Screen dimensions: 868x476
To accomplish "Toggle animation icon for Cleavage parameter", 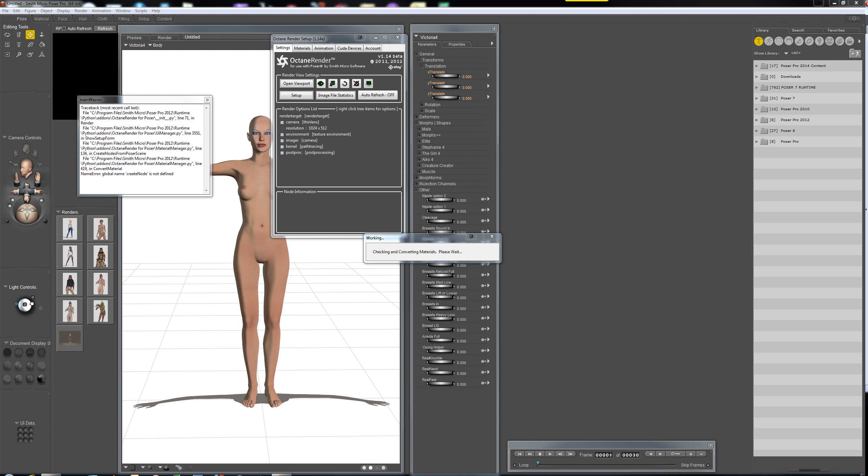I will (x=484, y=221).
